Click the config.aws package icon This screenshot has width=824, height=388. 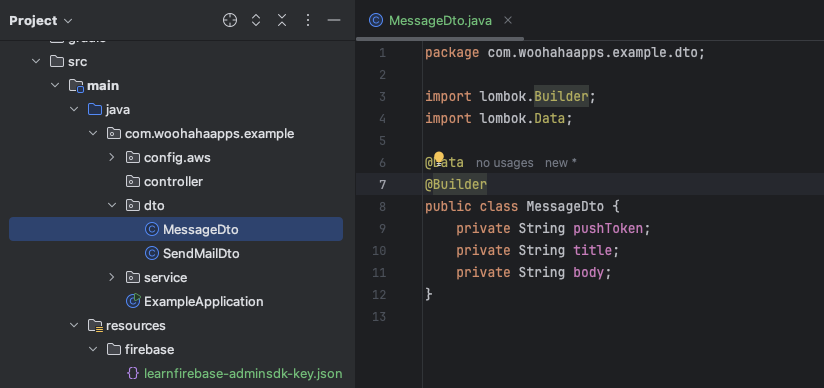pos(132,157)
